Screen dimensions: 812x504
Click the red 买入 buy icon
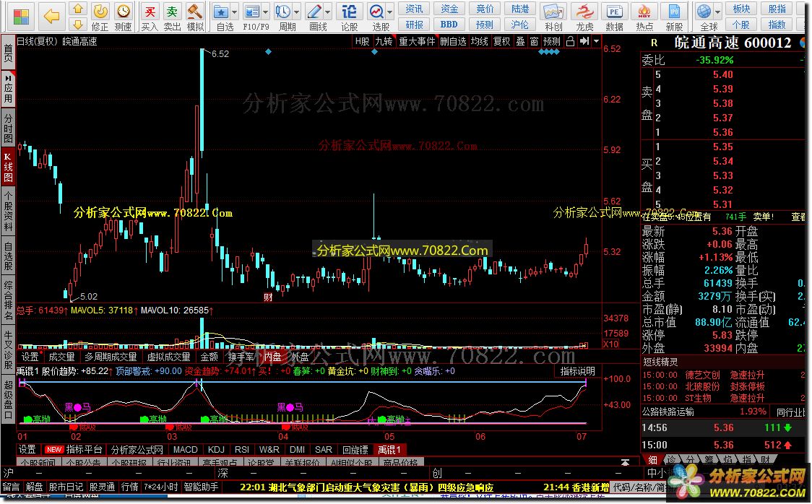tap(150, 17)
